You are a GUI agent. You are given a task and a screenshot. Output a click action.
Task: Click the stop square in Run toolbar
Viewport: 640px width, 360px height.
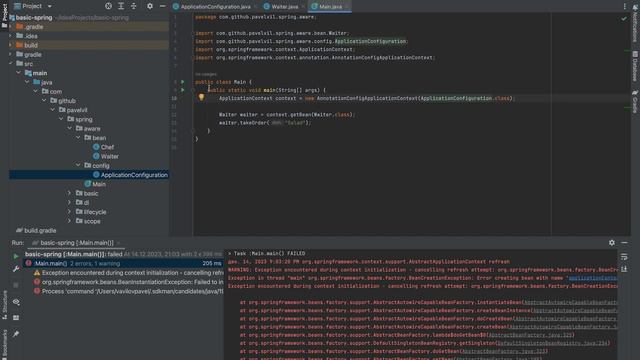[x=16, y=285]
